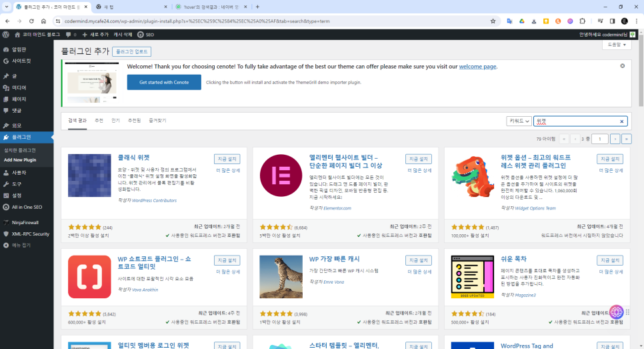Image resolution: width=644 pixels, height=349 pixels.
Task: Switch to the 즐겨찾기 tab
Action: pos(157,120)
